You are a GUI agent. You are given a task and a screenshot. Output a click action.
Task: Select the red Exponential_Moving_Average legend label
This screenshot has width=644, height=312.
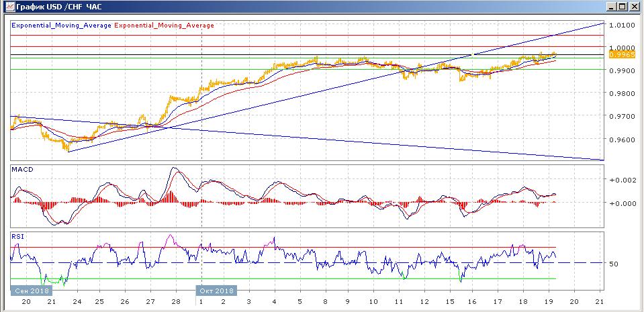[x=165, y=25]
